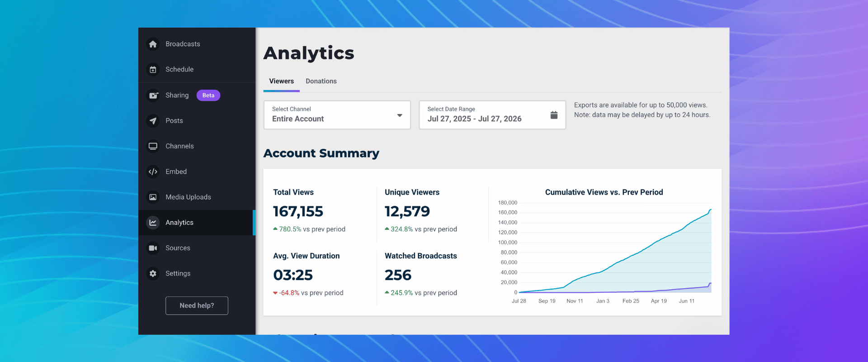Open Channels section

[x=197, y=146]
